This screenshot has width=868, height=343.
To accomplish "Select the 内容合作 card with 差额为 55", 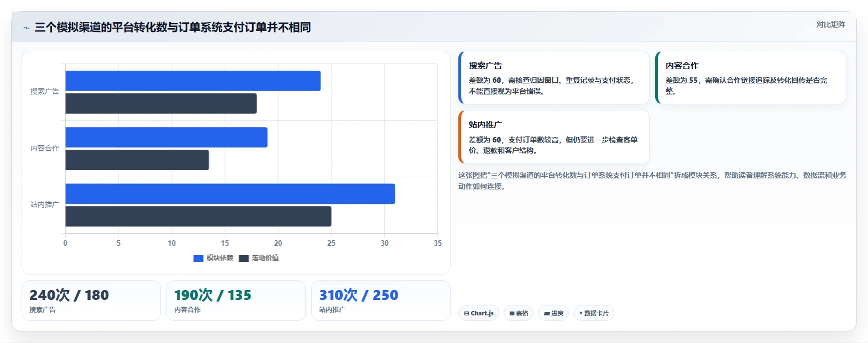I will click(751, 77).
